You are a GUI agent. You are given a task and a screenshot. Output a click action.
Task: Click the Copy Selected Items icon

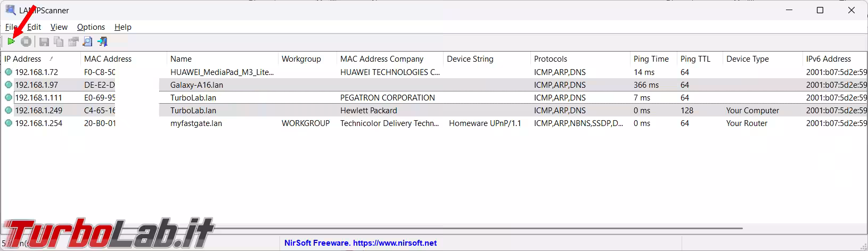[x=59, y=41]
